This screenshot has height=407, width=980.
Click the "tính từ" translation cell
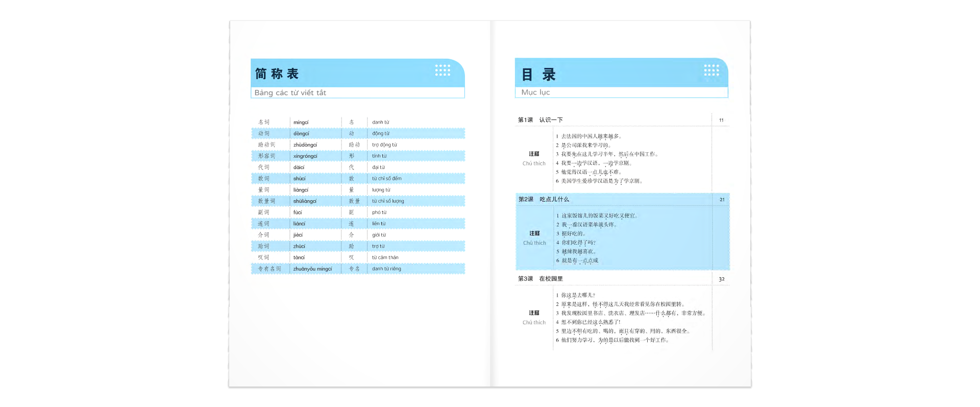pyautogui.click(x=379, y=156)
